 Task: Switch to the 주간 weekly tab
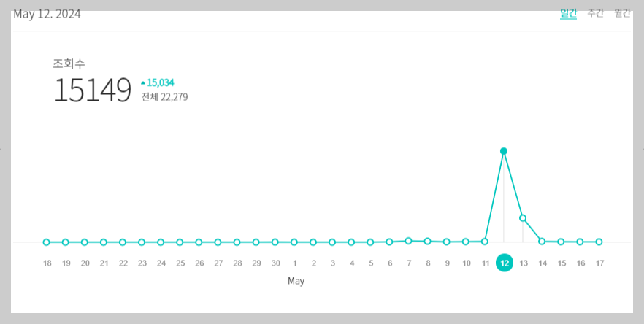(595, 12)
